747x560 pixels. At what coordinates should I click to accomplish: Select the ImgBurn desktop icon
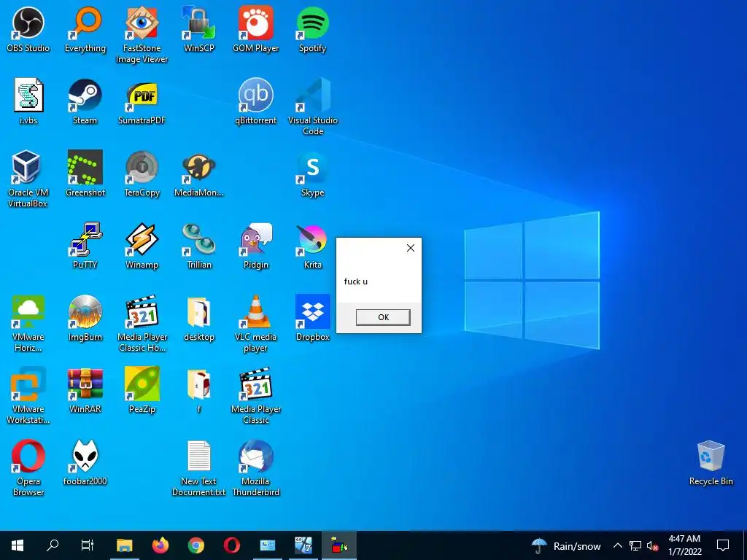click(85, 318)
